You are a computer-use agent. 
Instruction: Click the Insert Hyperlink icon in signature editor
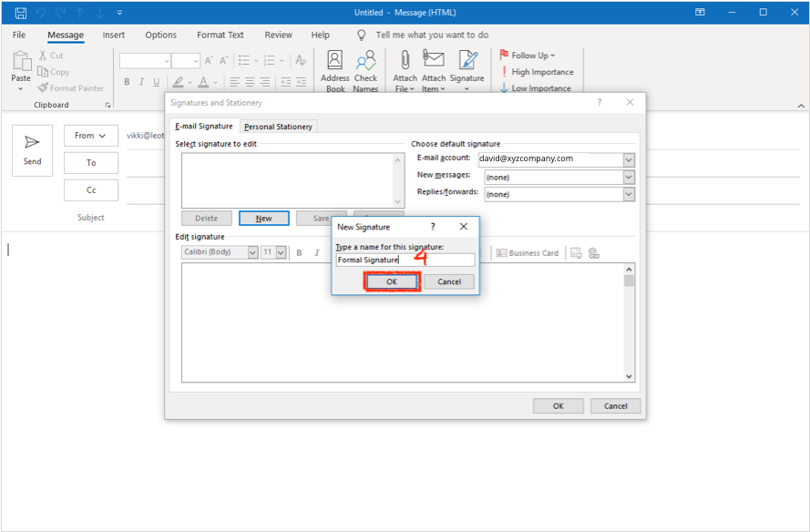593,252
